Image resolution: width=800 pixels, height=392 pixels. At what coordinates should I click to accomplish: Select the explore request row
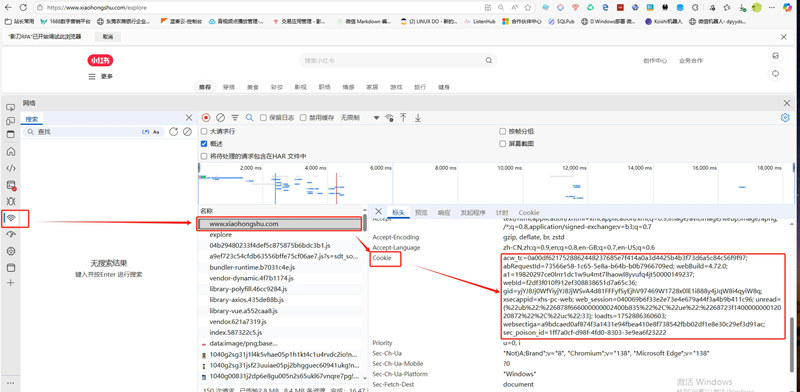point(280,235)
